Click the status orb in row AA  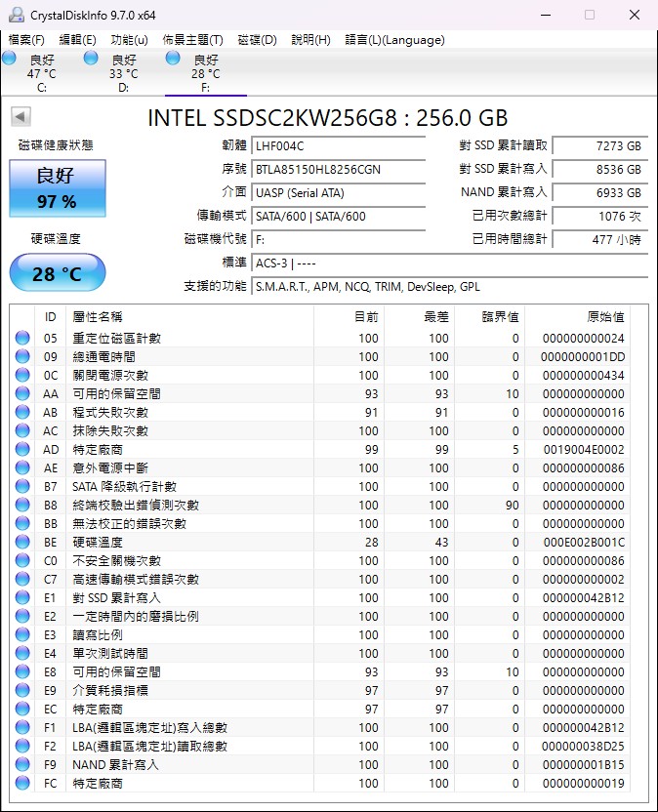click(22, 393)
